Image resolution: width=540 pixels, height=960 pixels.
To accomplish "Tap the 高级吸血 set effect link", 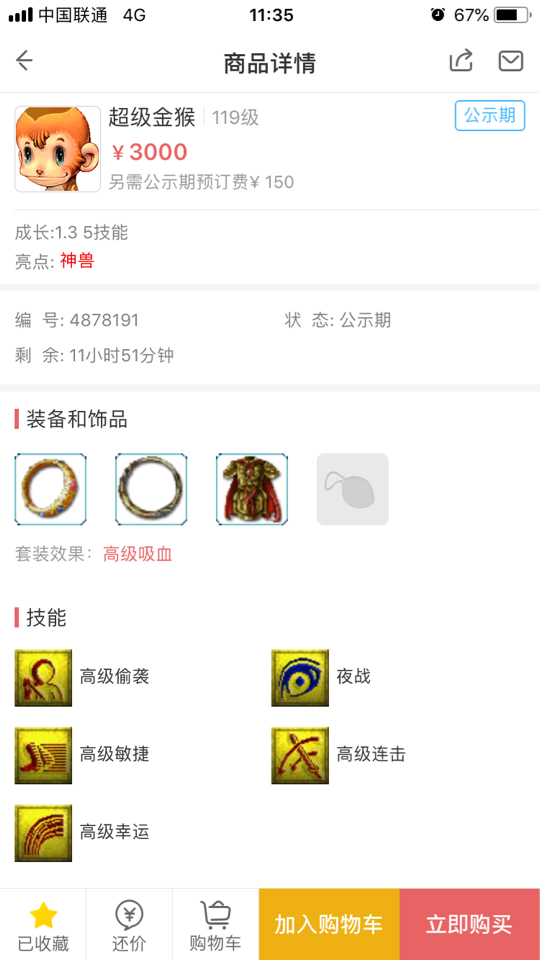I will (x=138, y=555).
